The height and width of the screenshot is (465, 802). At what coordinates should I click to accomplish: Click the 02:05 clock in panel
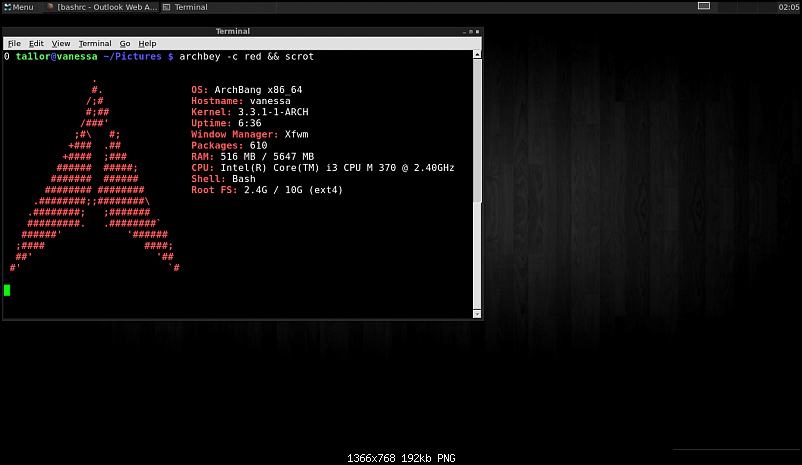[x=788, y=7]
